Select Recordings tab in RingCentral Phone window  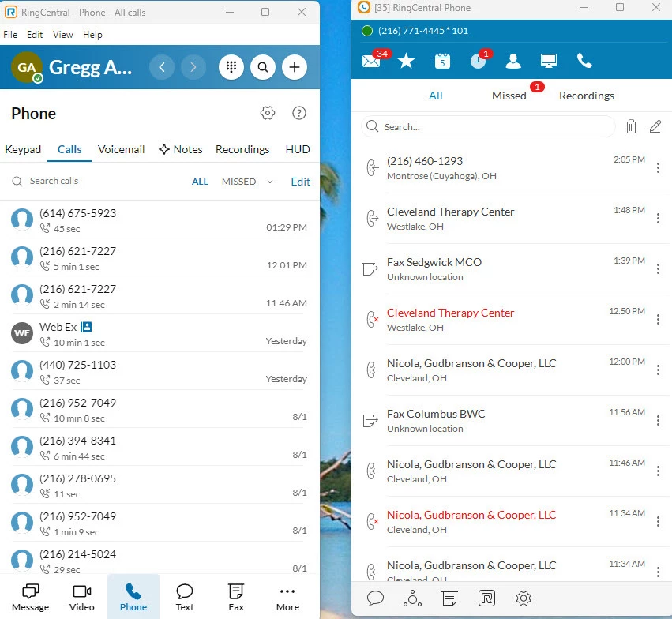[586, 96]
